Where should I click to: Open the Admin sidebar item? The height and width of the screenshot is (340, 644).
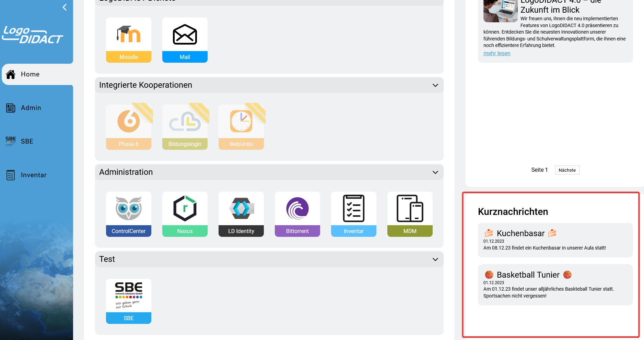pos(37,108)
